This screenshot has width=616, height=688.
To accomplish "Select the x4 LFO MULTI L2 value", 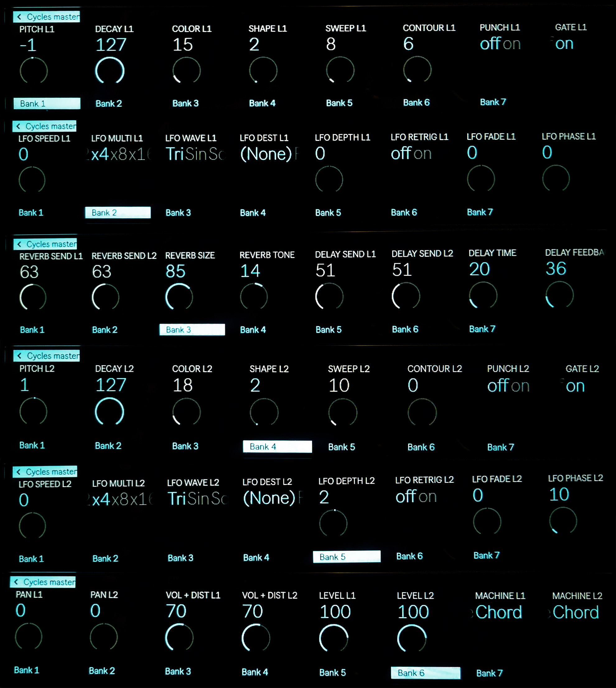I will point(101,499).
